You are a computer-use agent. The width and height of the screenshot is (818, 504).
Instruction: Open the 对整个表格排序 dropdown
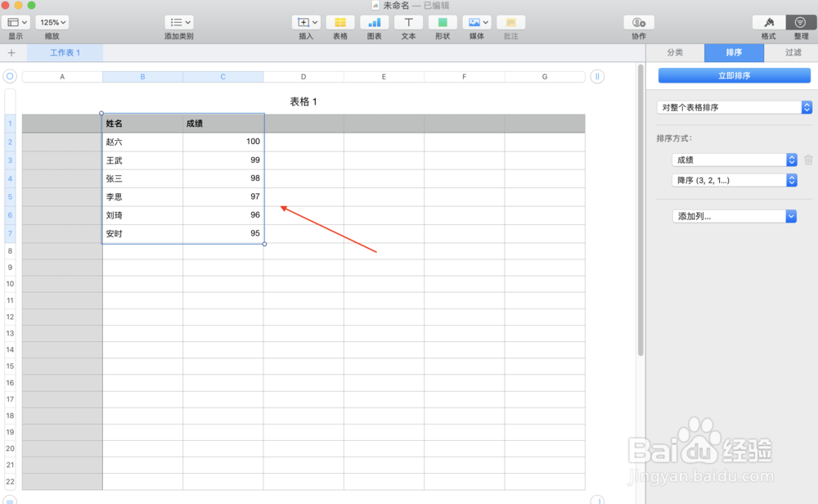734,107
